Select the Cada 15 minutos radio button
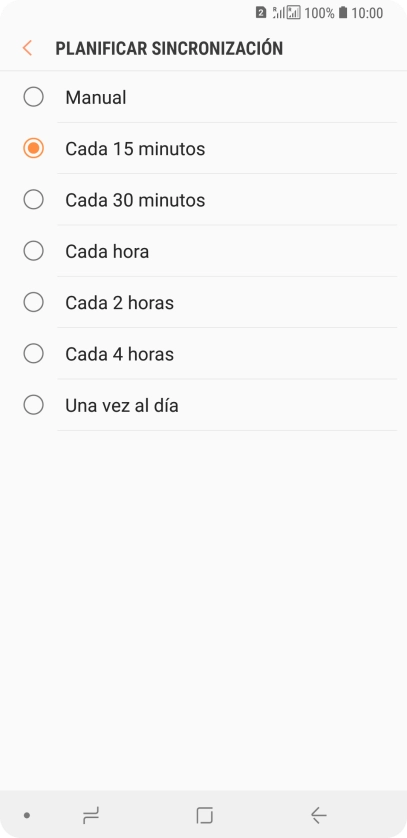The height and width of the screenshot is (838, 407). click(34, 148)
